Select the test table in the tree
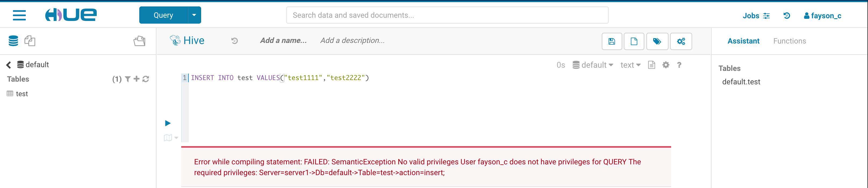Viewport: 868px width, 188px height. coord(22,94)
